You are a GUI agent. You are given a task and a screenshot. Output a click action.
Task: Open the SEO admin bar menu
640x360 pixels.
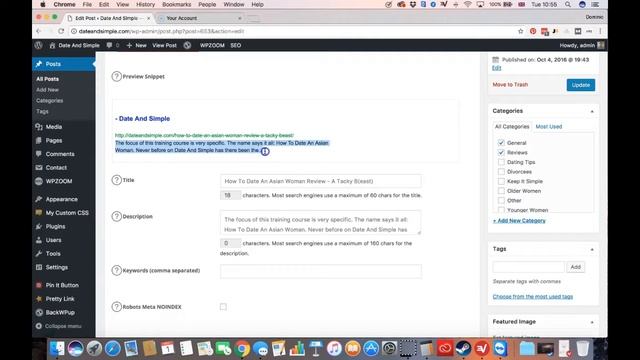pyautogui.click(x=236, y=45)
